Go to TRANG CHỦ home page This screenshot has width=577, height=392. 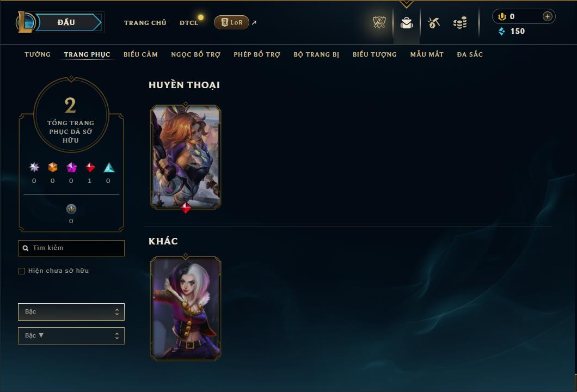pyautogui.click(x=145, y=23)
